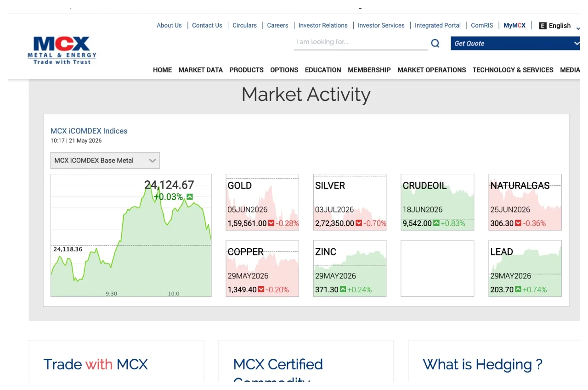Go to the About Us link
This screenshot has height=390, width=588.
coord(169,25)
